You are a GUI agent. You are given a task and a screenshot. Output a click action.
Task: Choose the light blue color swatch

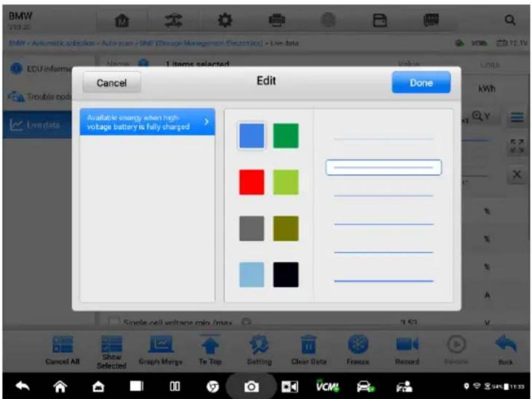coord(251,275)
